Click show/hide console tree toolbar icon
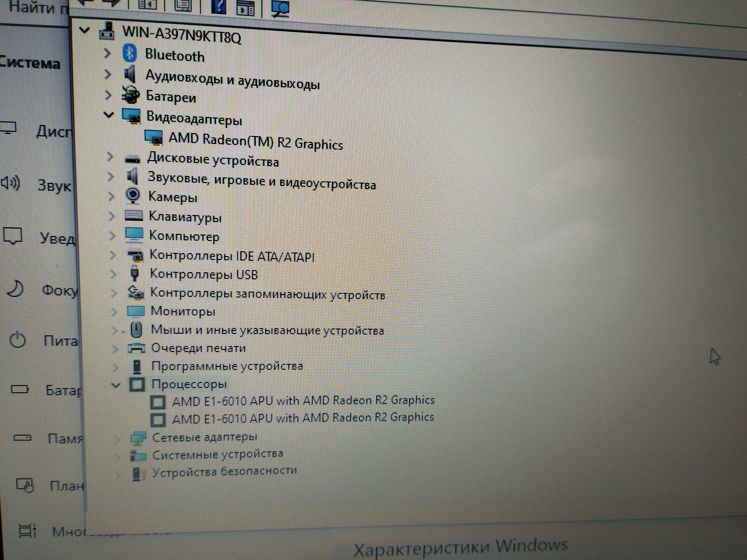The width and height of the screenshot is (747, 560). pos(147,4)
